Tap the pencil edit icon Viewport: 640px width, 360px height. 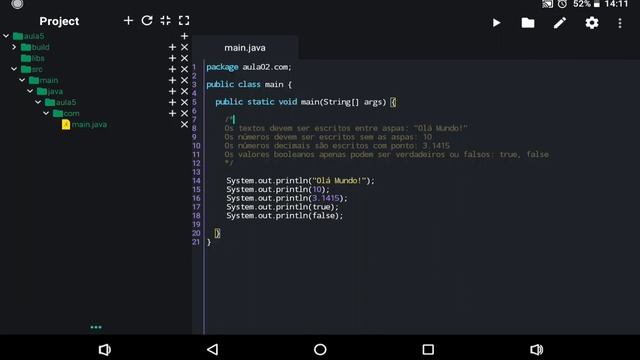[x=560, y=23]
